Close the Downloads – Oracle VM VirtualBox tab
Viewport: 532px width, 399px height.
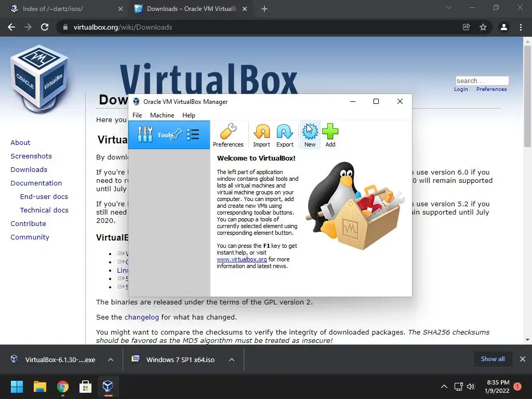coord(245,9)
